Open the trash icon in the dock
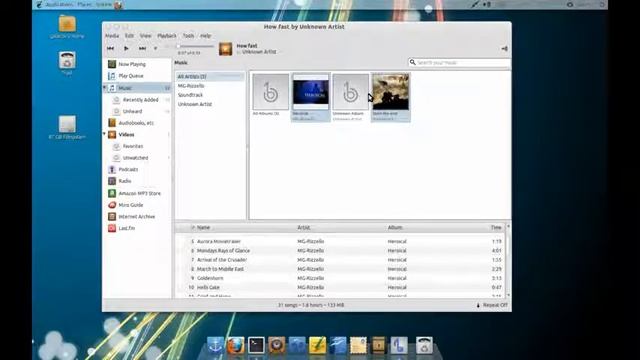Screen dimensions: 640x360 pos(424,345)
